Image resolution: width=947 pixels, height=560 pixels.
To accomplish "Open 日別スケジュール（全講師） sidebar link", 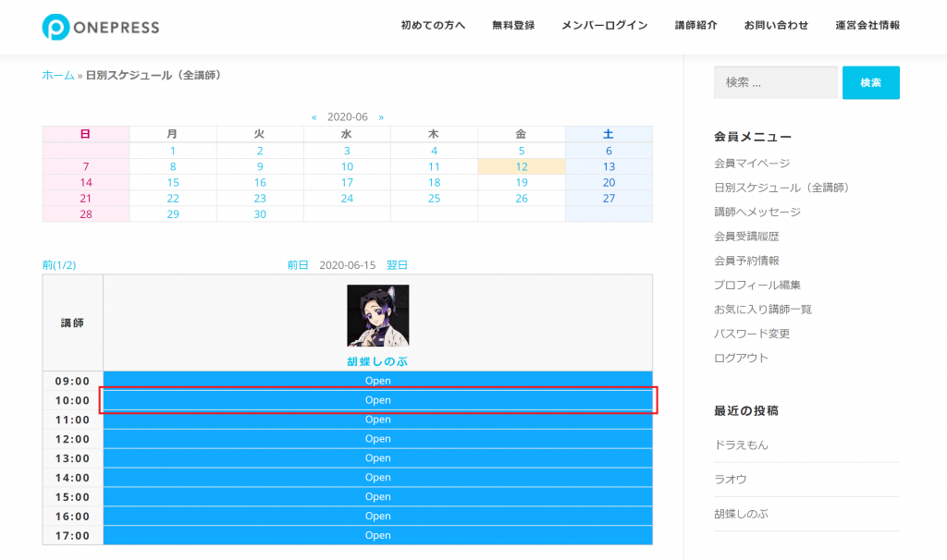I will coord(784,188).
